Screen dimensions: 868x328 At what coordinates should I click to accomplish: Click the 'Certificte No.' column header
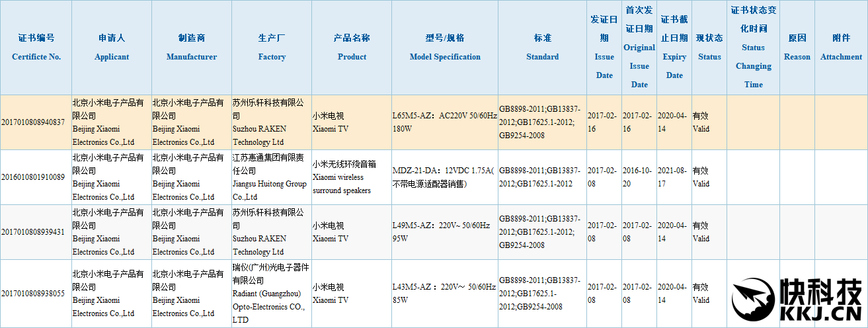pos(36,48)
